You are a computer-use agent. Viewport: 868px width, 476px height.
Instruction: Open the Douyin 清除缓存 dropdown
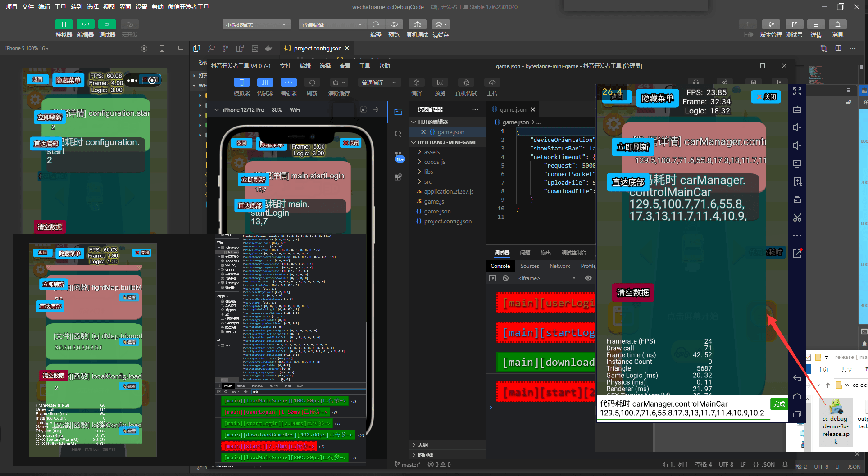(x=339, y=82)
